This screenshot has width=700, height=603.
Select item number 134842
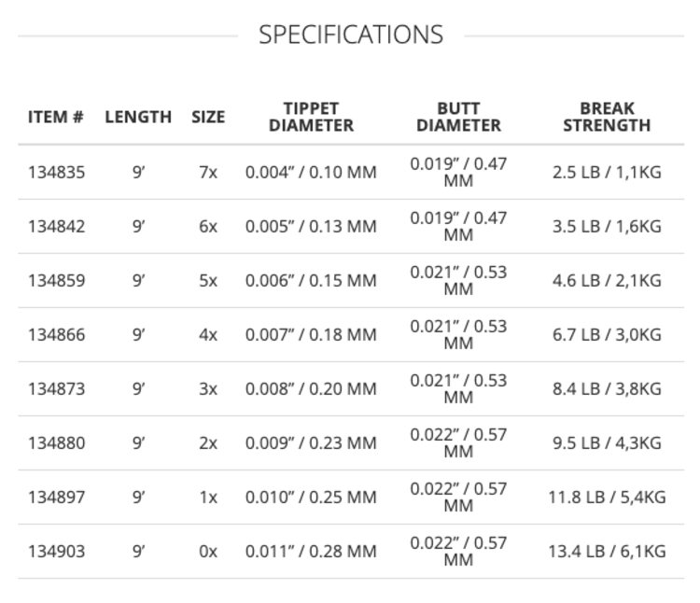tap(56, 227)
